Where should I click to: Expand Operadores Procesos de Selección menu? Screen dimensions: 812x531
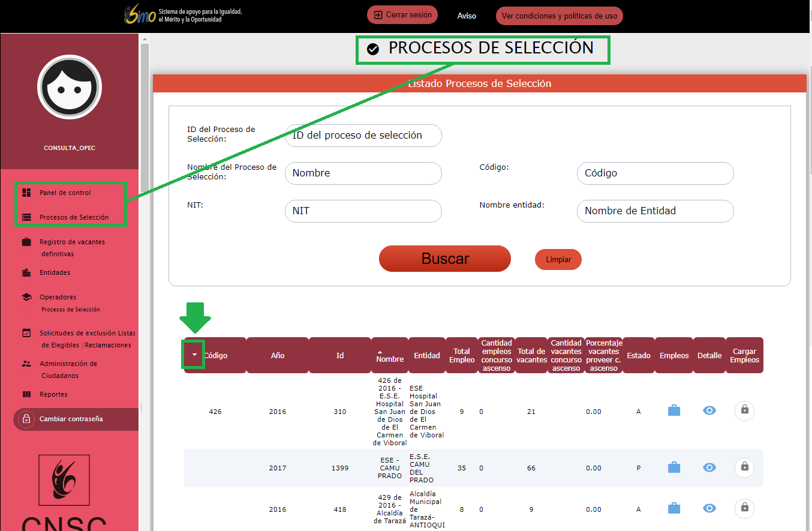pos(58,298)
